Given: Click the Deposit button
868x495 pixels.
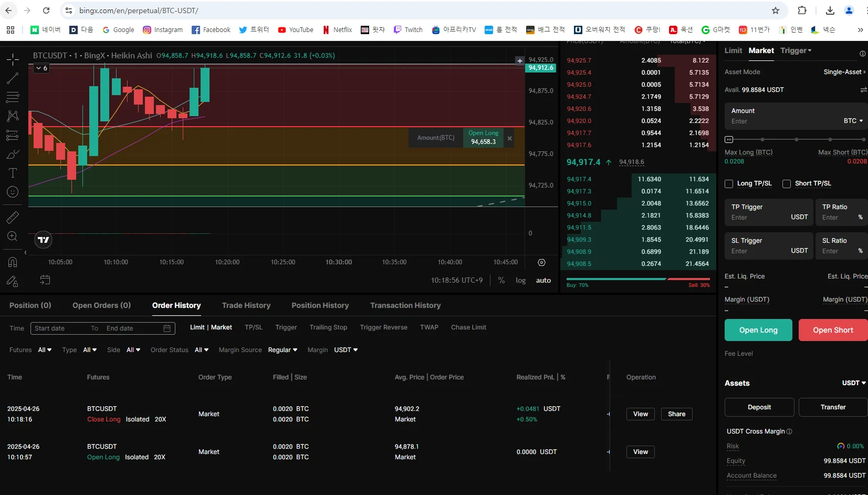Looking at the screenshot, I should pyautogui.click(x=759, y=407).
